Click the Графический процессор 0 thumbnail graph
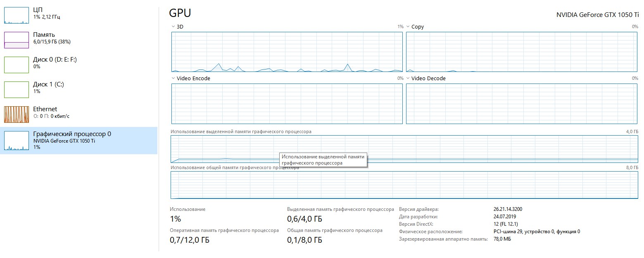This screenshot has width=644, height=258. click(17, 141)
